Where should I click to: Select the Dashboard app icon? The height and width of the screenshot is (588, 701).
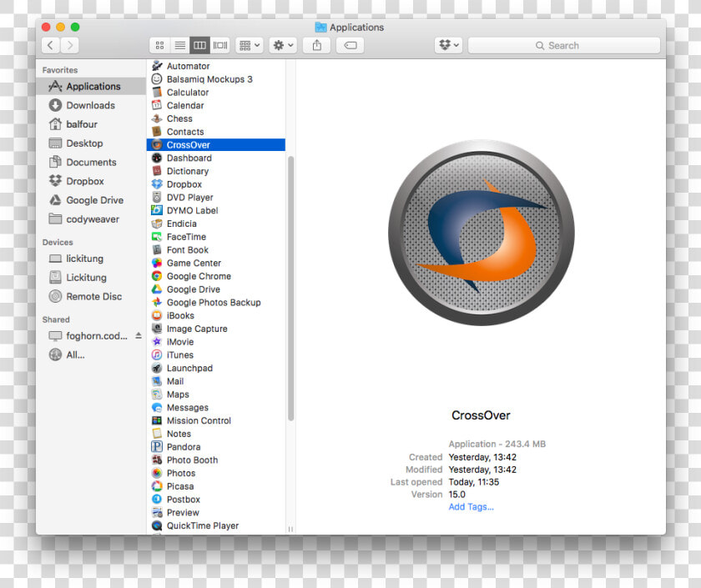[x=157, y=158]
